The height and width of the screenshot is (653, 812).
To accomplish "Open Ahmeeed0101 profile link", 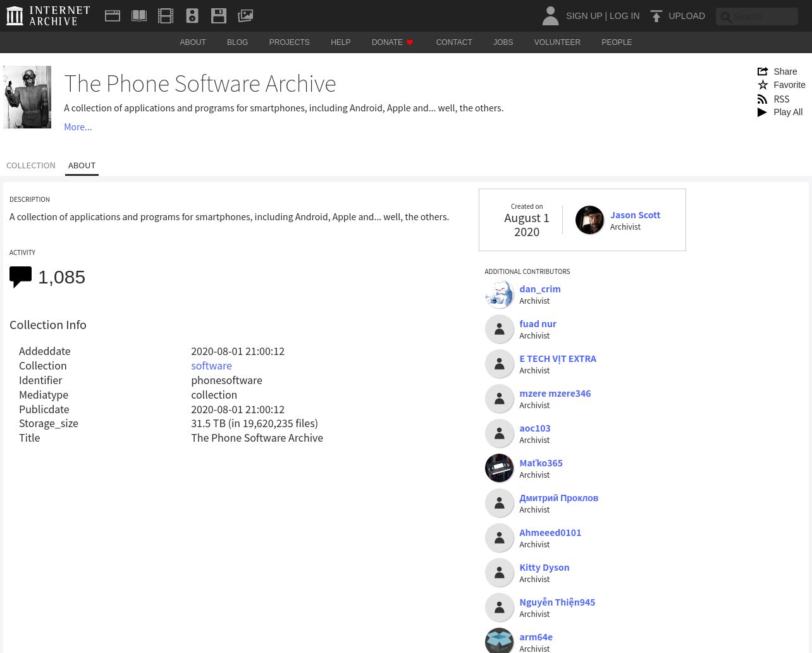I will click(550, 533).
